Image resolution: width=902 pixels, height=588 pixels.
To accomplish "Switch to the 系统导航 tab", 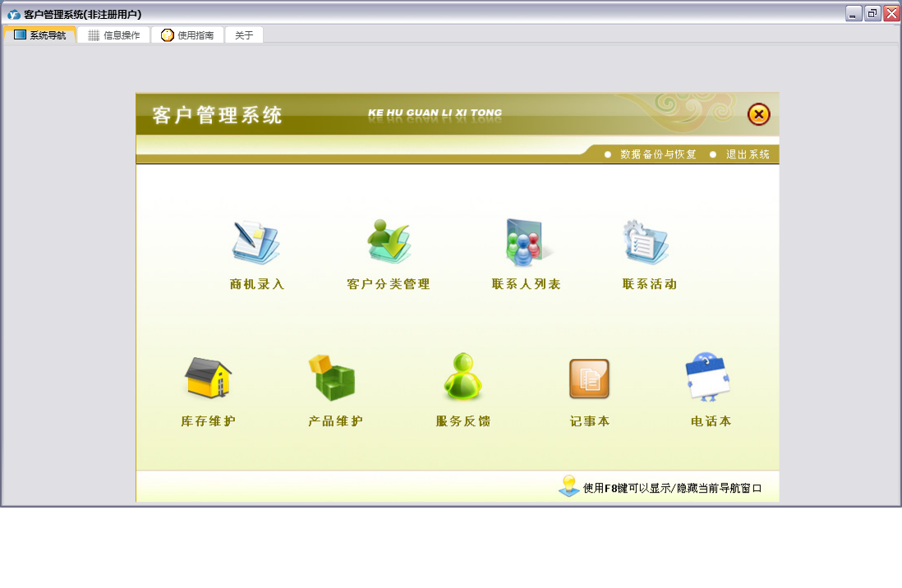I will tap(39, 35).
